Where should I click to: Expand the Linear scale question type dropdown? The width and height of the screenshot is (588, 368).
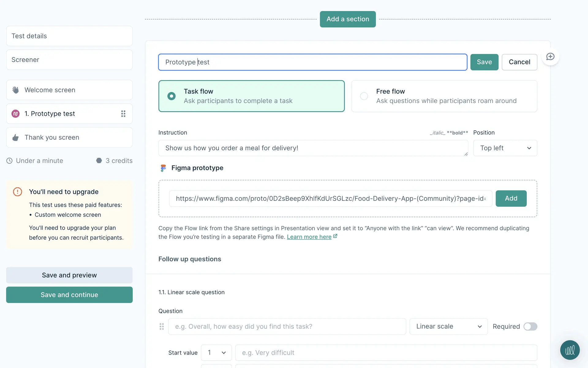point(448,327)
